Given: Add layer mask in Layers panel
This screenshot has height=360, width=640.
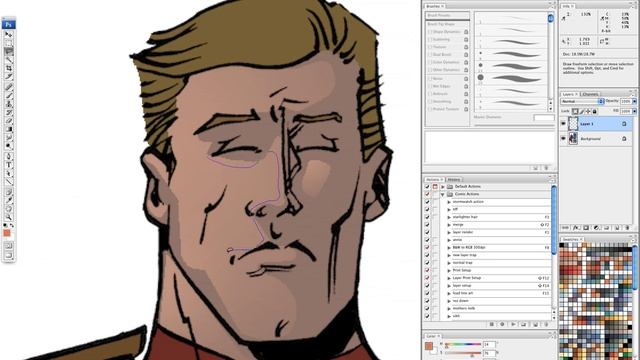Looking at the screenshot, I should (x=586, y=228).
